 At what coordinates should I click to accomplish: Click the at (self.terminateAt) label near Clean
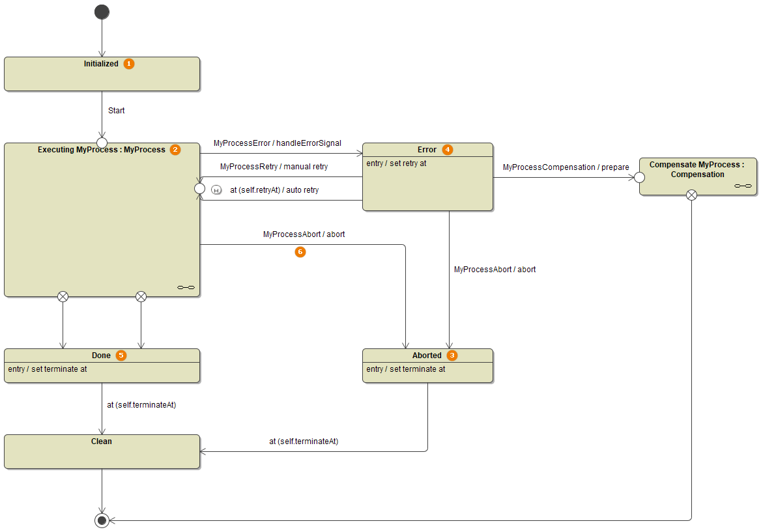[x=304, y=441]
